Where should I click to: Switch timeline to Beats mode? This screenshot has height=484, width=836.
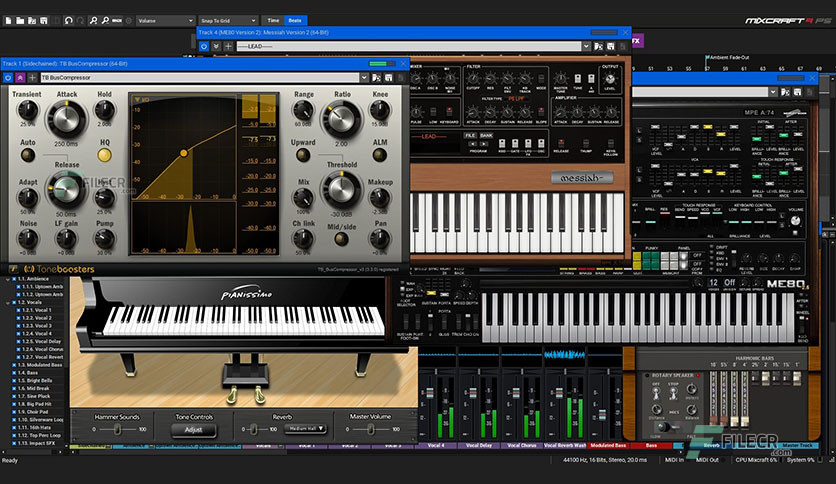[x=295, y=21]
